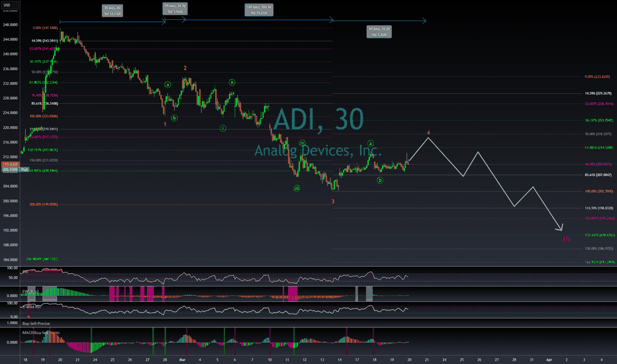The width and height of the screenshot is (617, 364).
Task: Click the S-Wild-RSI indicator title
Action: pos(32,306)
